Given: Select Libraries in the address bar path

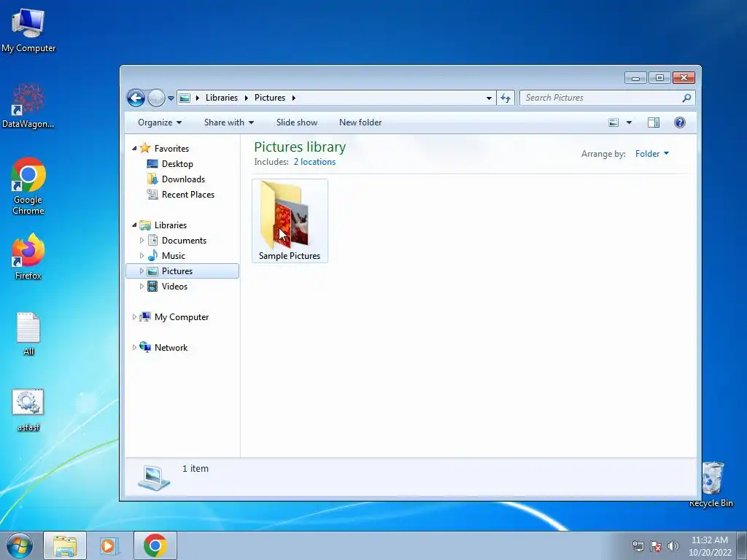Looking at the screenshot, I should pos(222,98).
